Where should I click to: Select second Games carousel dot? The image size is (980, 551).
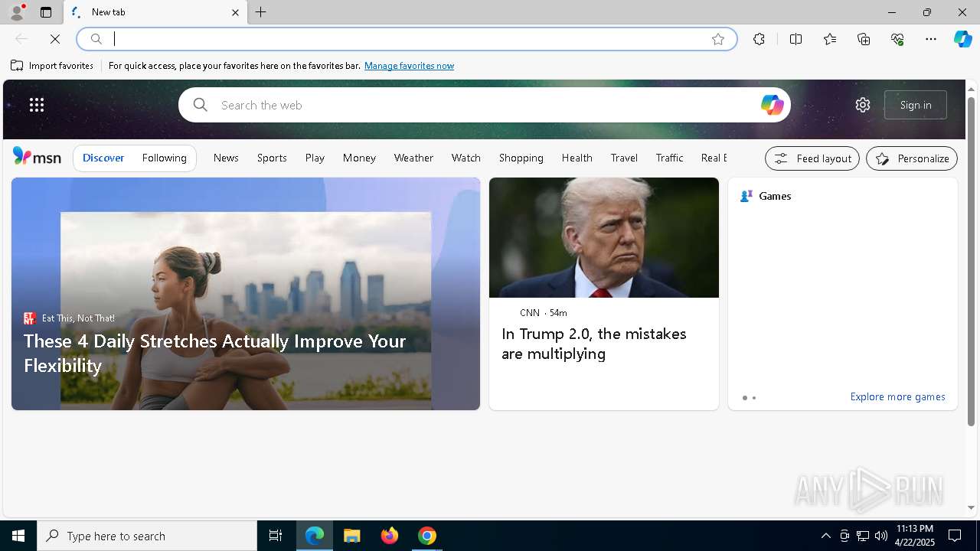pos(754,398)
